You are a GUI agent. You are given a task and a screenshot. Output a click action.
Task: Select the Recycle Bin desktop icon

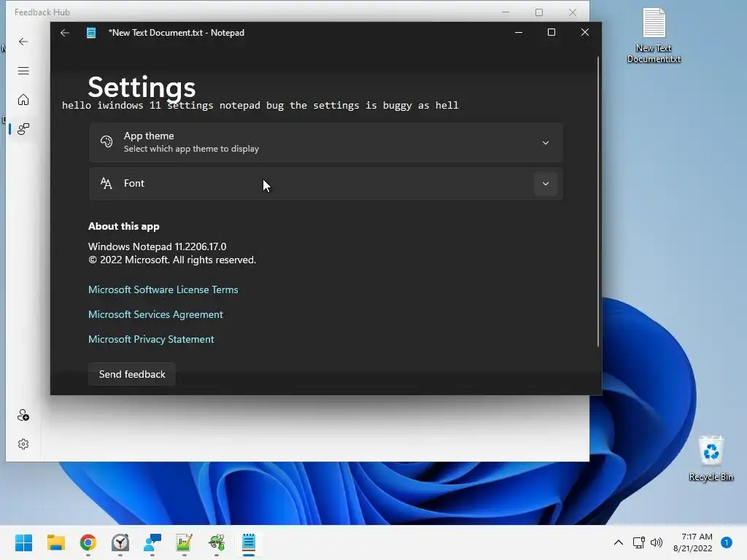711,459
